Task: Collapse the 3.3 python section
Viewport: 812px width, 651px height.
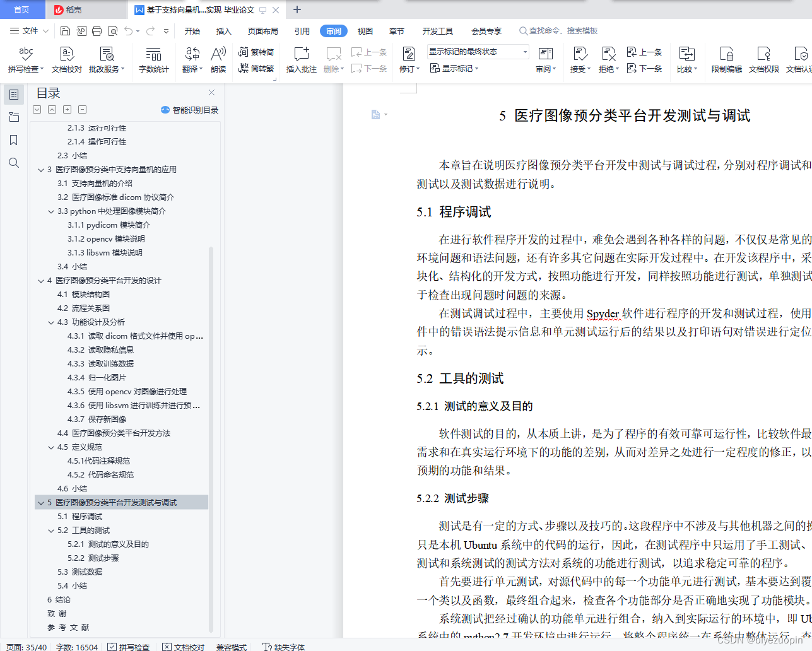Action: [x=51, y=211]
